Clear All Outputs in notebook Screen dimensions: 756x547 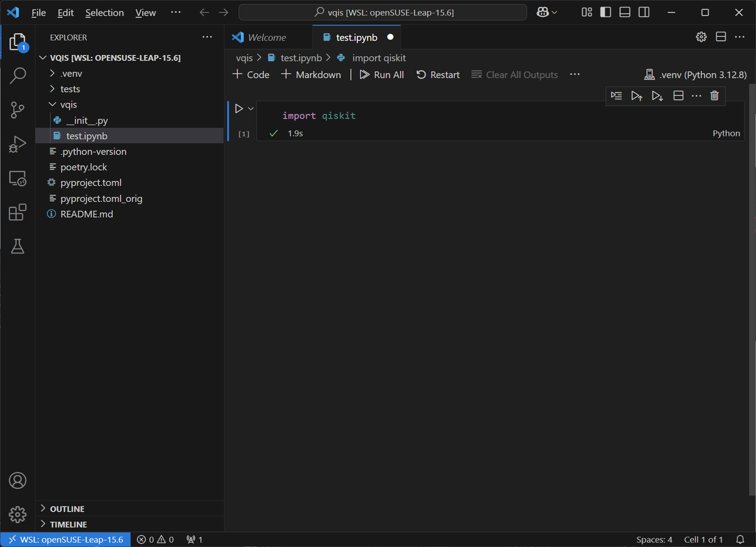(515, 74)
